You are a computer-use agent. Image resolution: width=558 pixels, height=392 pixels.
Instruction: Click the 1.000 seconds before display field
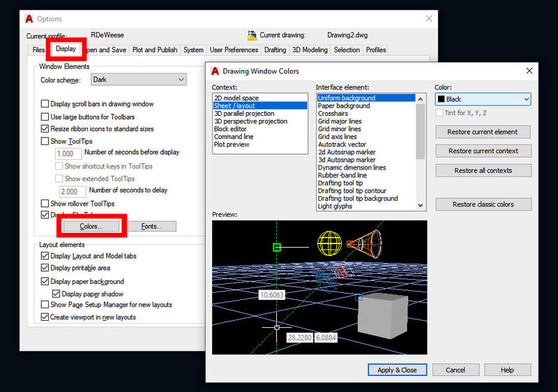pyautogui.click(x=68, y=153)
